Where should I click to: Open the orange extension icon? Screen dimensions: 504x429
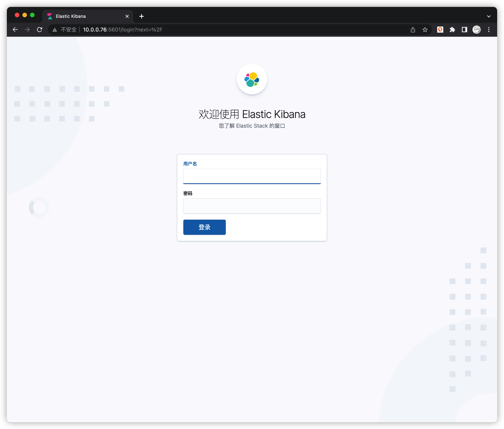(x=440, y=30)
